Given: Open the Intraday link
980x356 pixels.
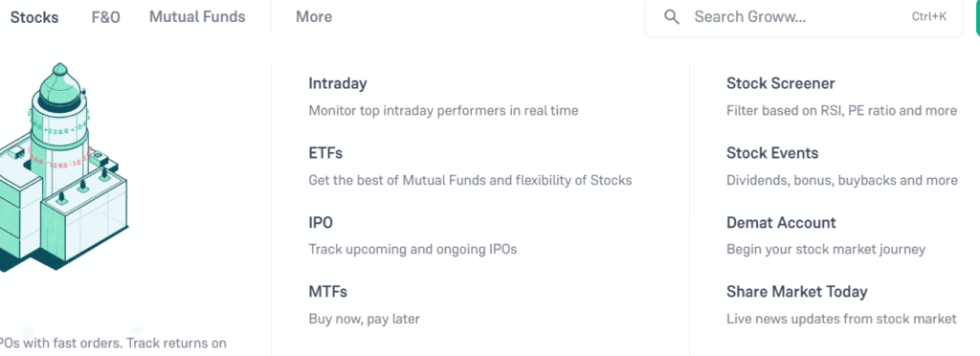Looking at the screenshot, I should pos(338,83).
